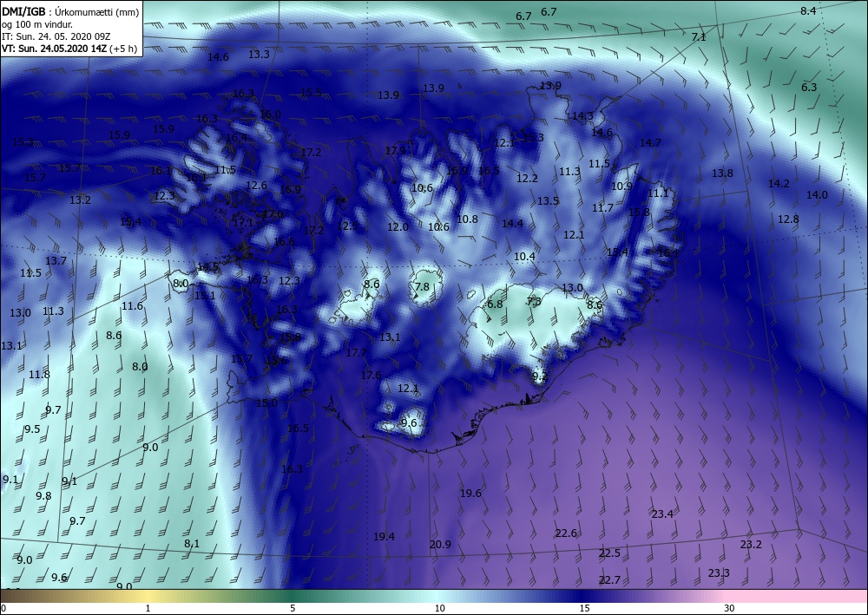Click the map value 15.0
The image size is (868, 615).
[x=266, y=403]
